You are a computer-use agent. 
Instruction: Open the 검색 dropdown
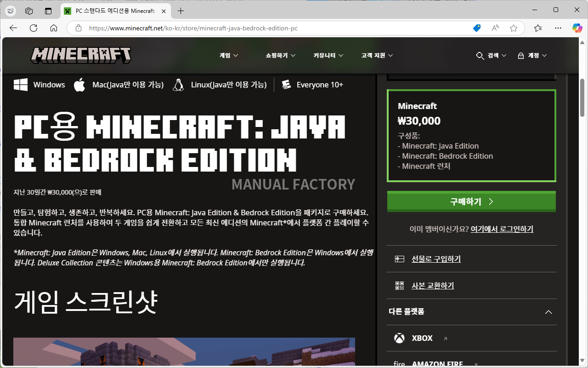click(497, 56)
